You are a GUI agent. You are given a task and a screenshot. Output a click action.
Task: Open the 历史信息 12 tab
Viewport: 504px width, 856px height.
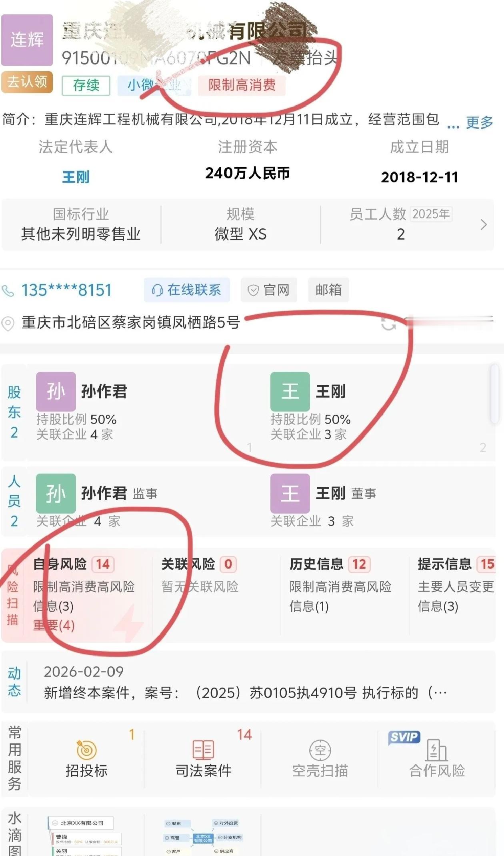click(330, 564)
